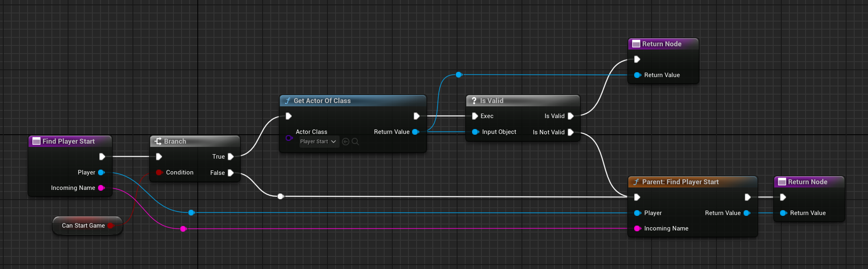Click the Return Value pin on upper Return Node
The image size is (868, 269).
637,75
